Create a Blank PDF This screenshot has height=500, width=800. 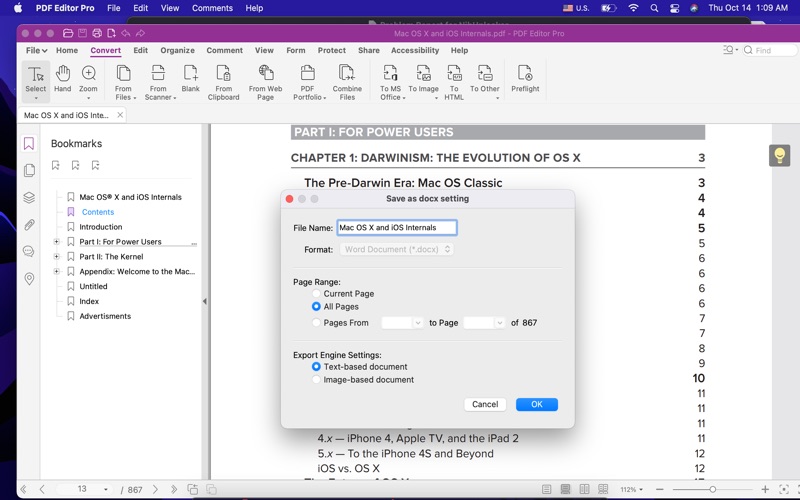click(190, 79)
